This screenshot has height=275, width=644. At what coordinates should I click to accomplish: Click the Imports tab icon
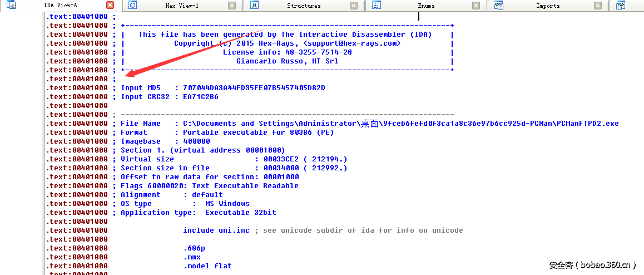(499, 6)
